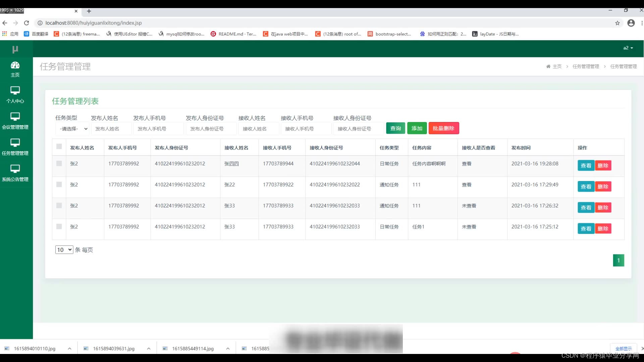Viewport: 644px width, 362px height.
Task: Click 查看 for 17:26:32 row
Action: 586,208
